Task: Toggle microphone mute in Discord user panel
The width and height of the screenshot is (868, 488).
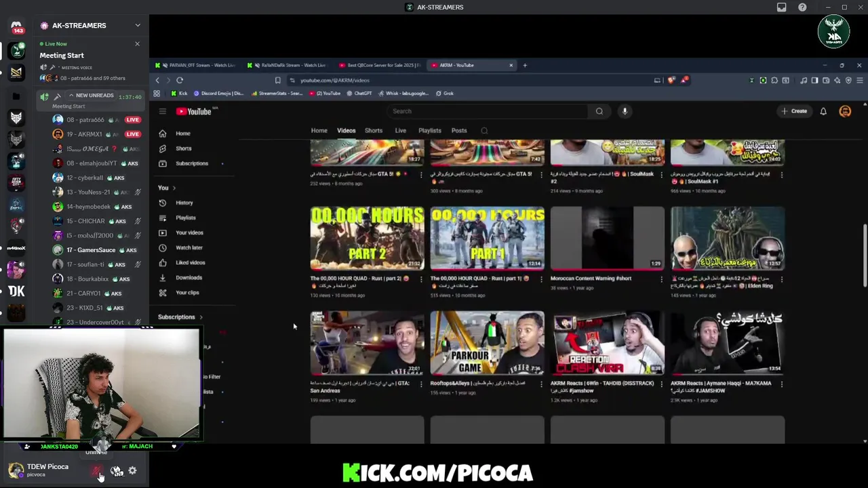Action: tap(97, 470)
